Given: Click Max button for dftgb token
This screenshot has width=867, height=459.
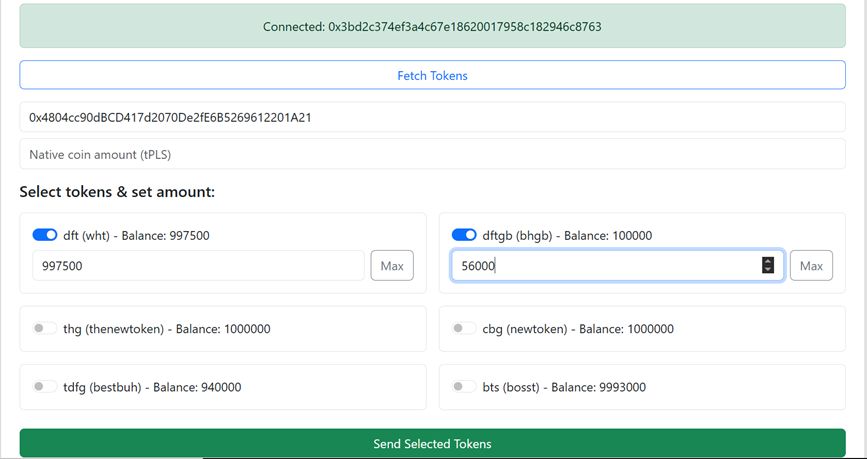Looking at the screenshot, I should click(811, 265).
